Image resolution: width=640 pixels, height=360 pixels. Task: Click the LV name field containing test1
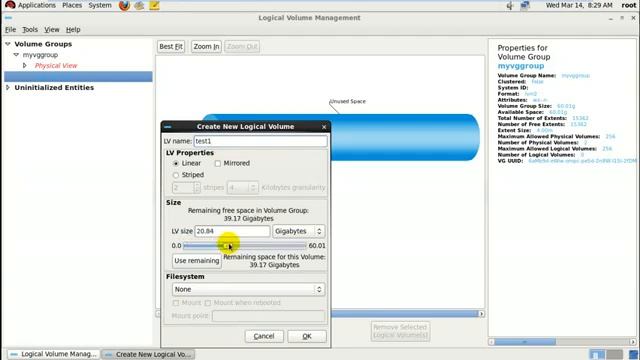[260, 141]
